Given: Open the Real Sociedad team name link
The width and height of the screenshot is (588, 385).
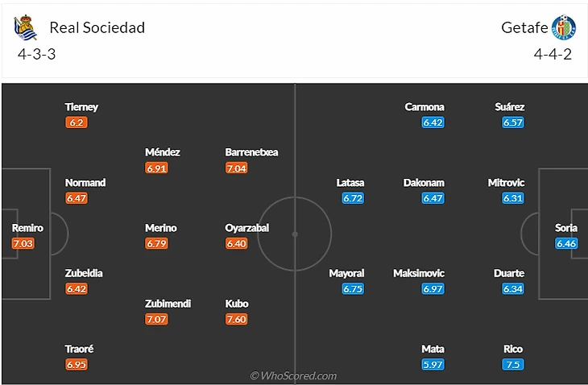Looking at the screenshot, I should [x=97, y=28].
